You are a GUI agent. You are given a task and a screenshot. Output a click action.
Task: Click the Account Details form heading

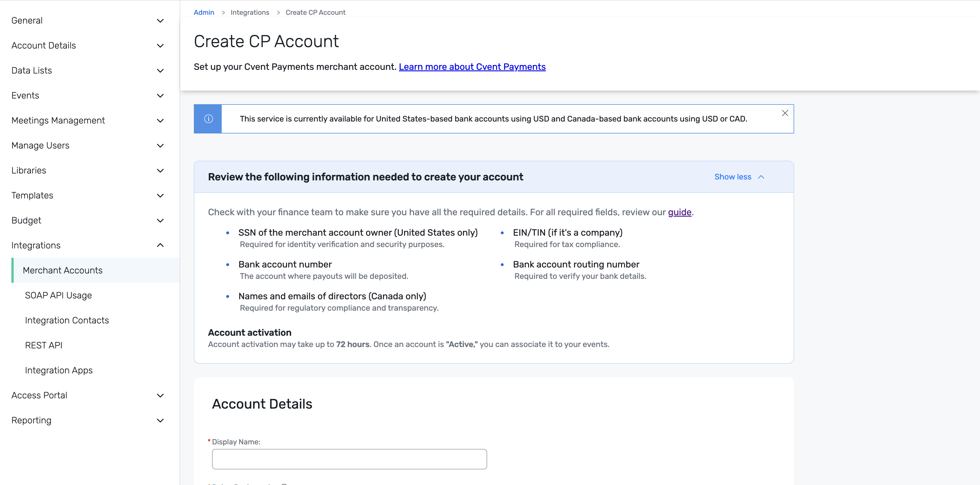tap(262, 404)
